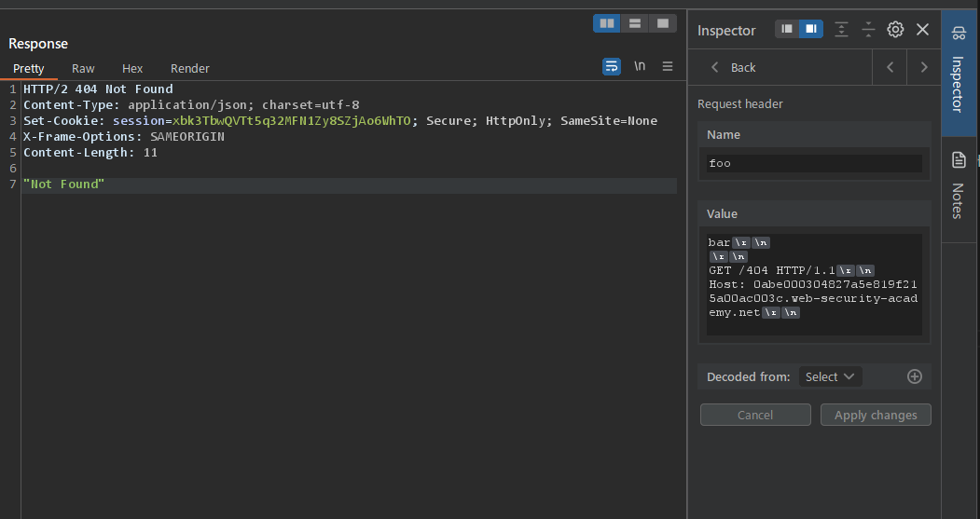Viewport: 980px width, 519px height.
Task: Toggle word wrap icon in response
Action: [612, 66]
